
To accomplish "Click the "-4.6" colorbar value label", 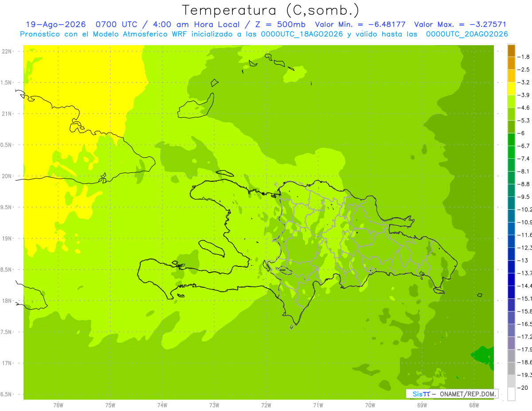I will click(x=524, y=108).
